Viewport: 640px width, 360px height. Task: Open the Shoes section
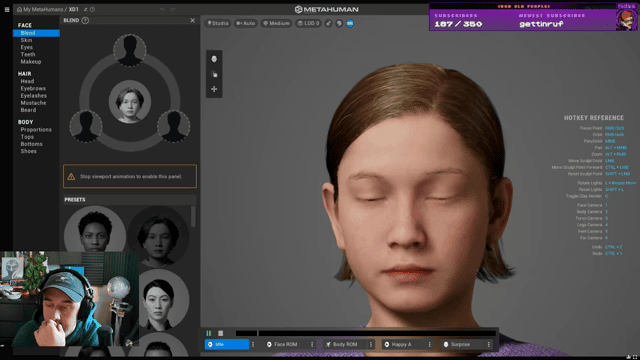click(29, 151)
